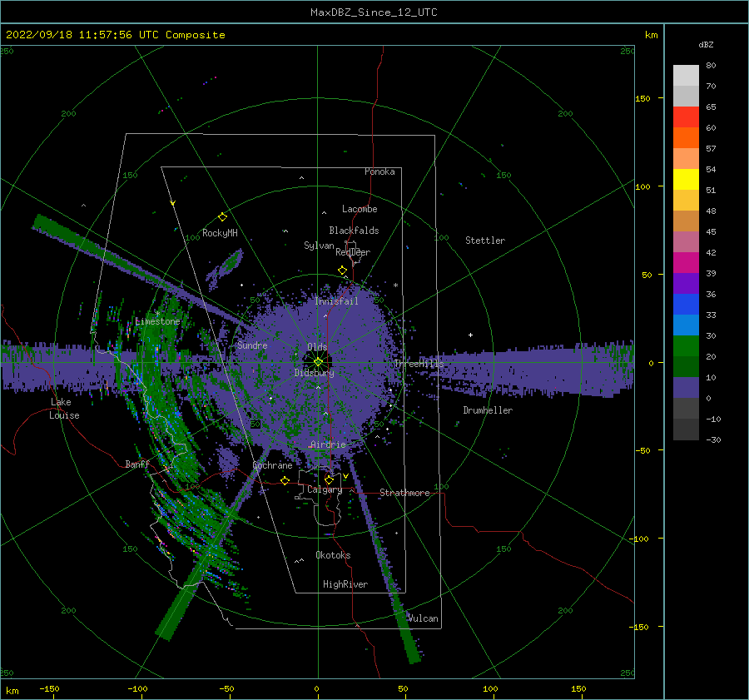Image resolution: width=749 pixels, height=700 pixels.
Task: Click the -30 value on the dBZ legend
Action: click(x=713, y=439)
